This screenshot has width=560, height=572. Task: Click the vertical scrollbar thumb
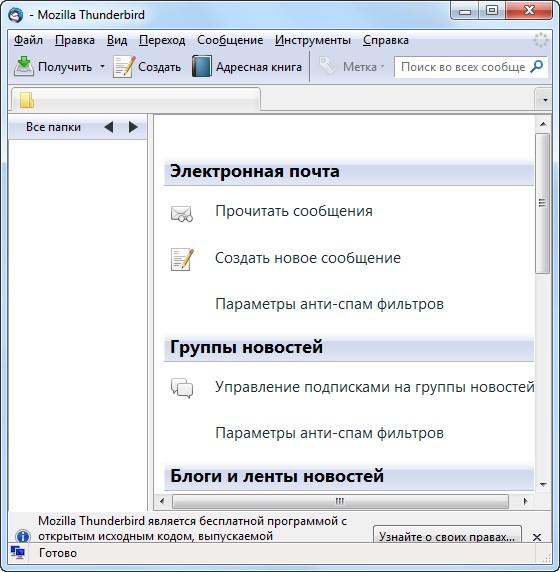click(542, 203)
